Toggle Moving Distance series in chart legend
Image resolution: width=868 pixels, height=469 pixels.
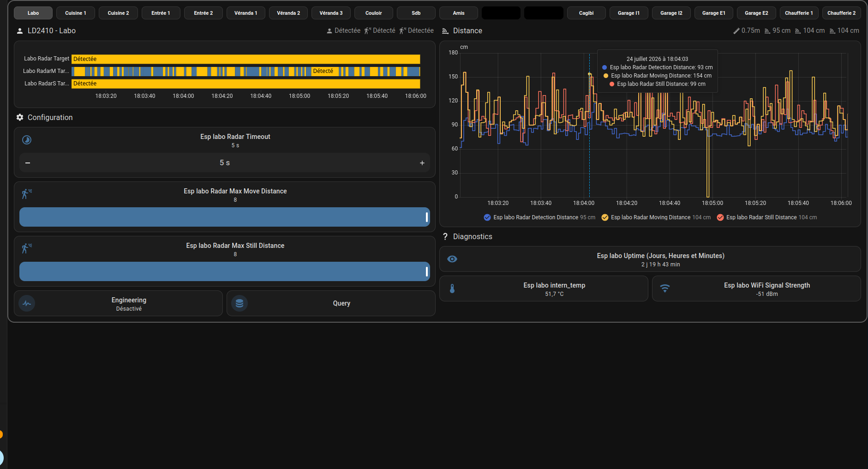coord(656,217)
